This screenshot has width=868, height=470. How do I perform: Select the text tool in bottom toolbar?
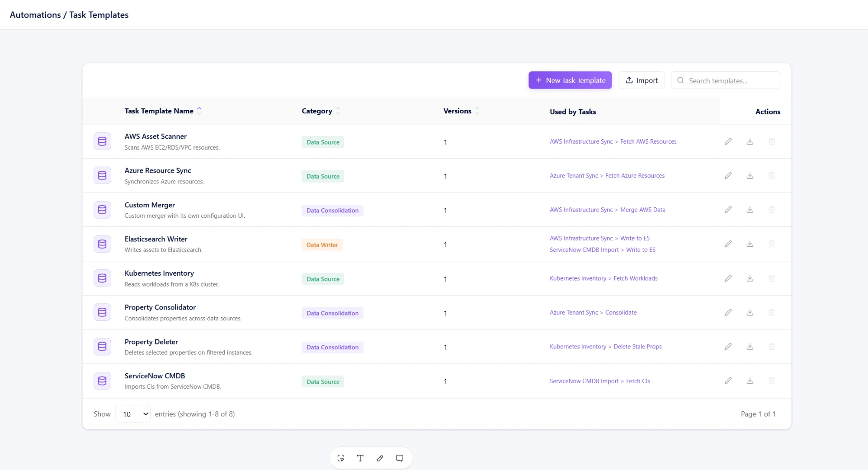coord(360,458)
